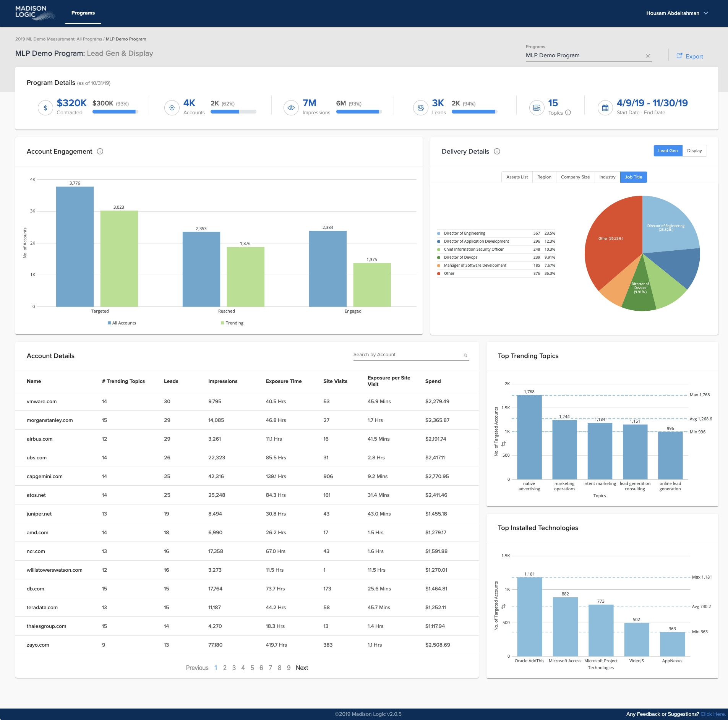Screen dimensions: 728x720
Task: Select the vmware.com account row
Action: coord(247,401)
